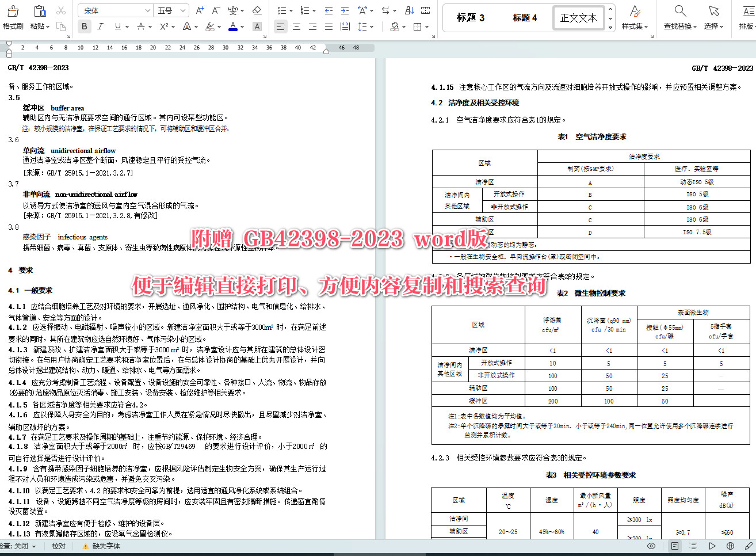Toggle Bold formatting button
This screenshot has height=556, width=756.
click(x=85, y=26)
